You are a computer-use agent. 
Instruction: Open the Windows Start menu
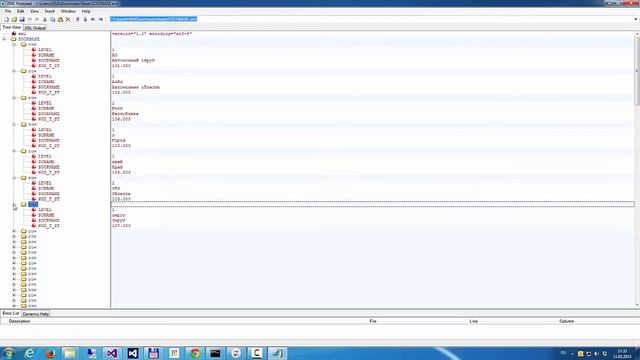[x=9, y=353]
